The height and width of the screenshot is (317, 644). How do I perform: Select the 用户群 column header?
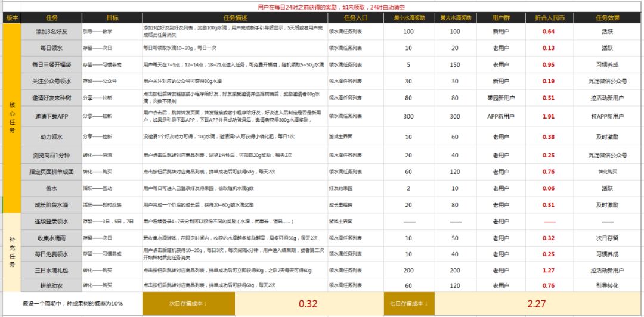tap(501, 18)
